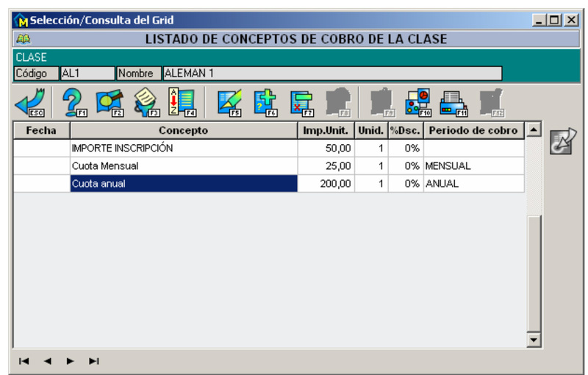Click the disabled F12 toolbar icon
Image resolution: width=588 pixels, height=375 pixels.
(x=492, y=102)
